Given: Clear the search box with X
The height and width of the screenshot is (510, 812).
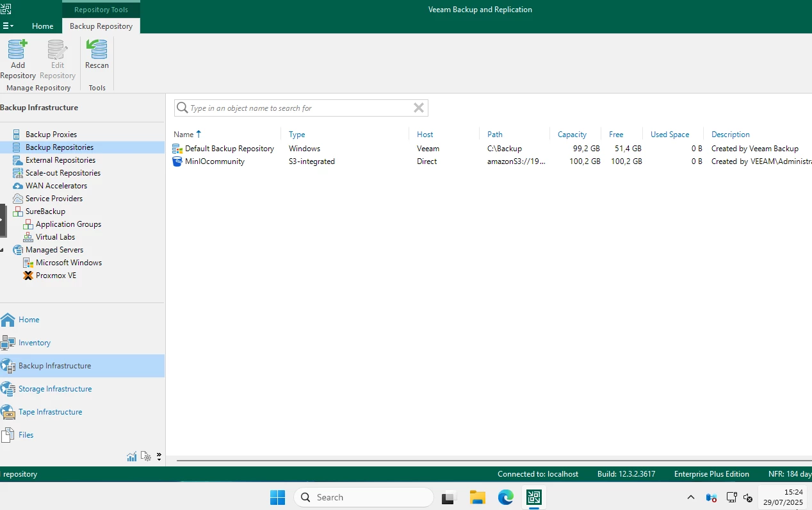Looking at the screenshot, I should click(x=419, y=108).
